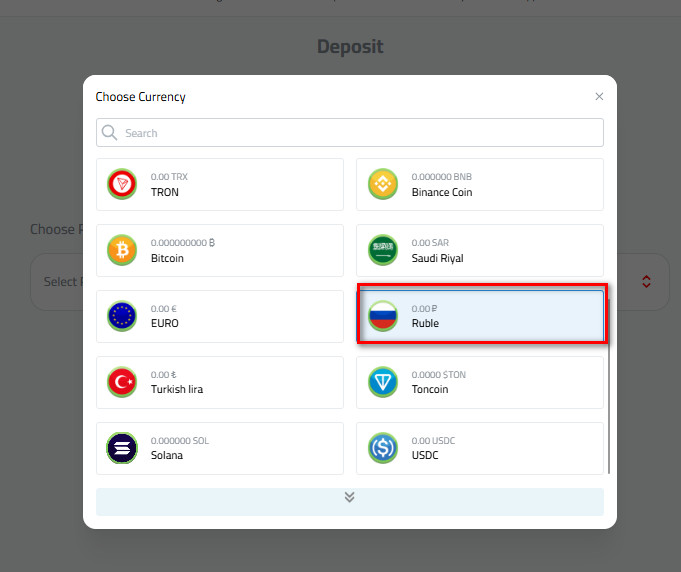
Task: Click the 0.000000 BNB balance
Action: pyautogui.click(x=441, y=177)
